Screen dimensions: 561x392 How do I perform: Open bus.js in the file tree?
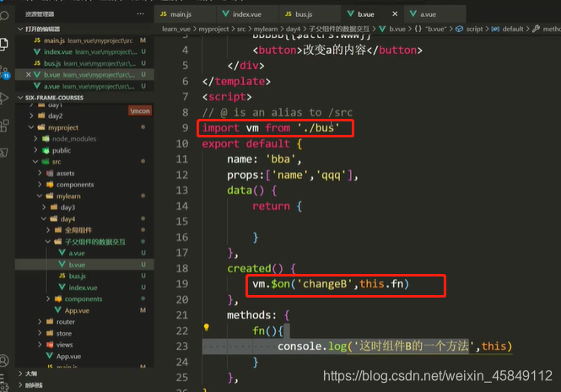point(84,276)
